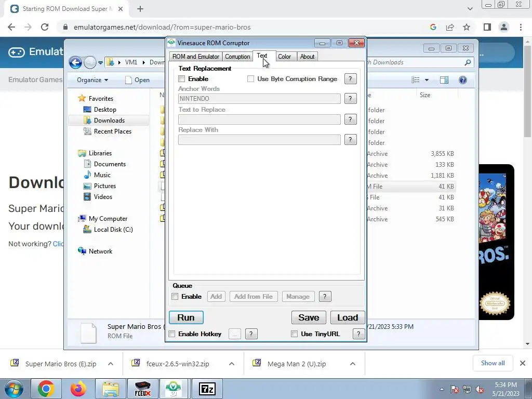The image size is (532, 399).
Task: Click the hotkey selection button
Action: pyautogui.click(x=235, y=334)
